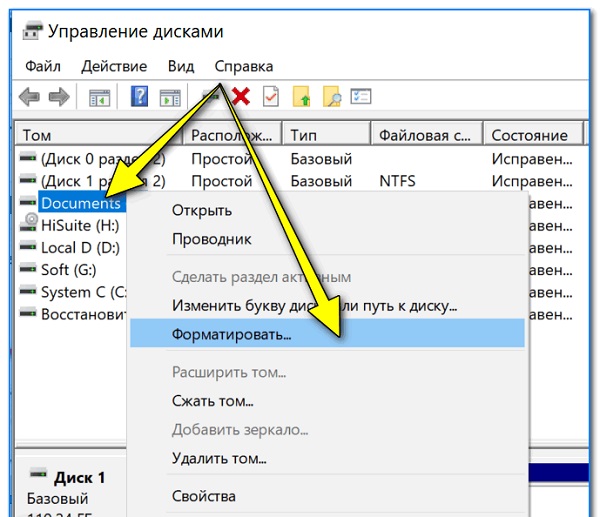This screenshot has height=517, width=600.
Task: Click the checklist settings toolbar icon
Action: click(360, 96)
